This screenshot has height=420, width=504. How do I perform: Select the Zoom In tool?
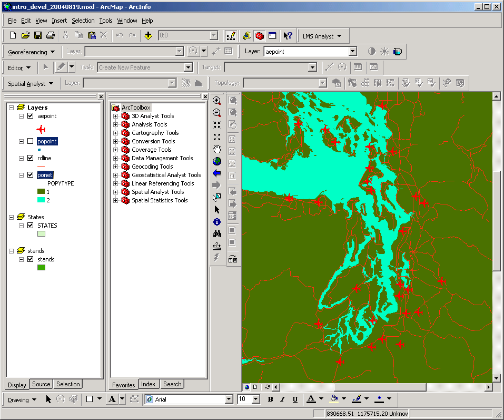[216, 100]
